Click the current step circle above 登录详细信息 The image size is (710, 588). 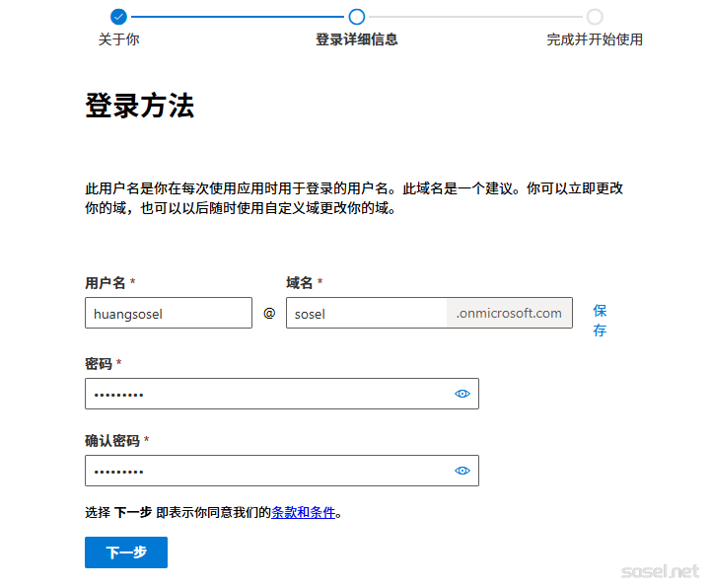pos(357,16)
